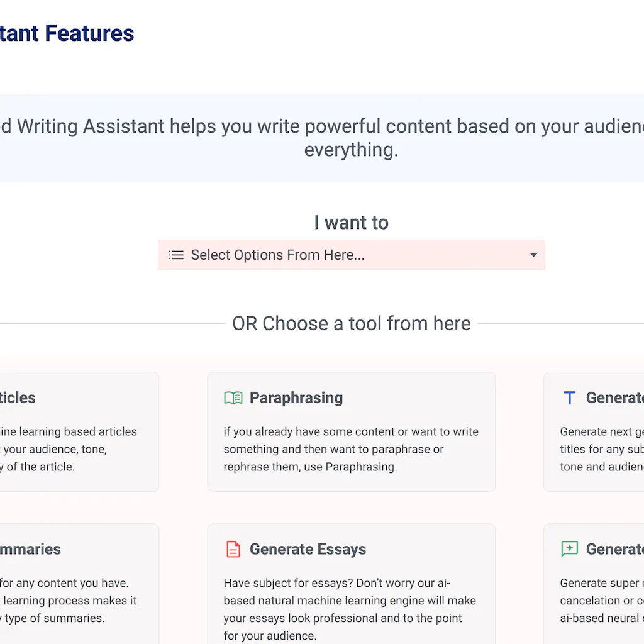Click the Generate heading next to the T icon
This screenshot has height=644, width=644.
click(614, 397)
